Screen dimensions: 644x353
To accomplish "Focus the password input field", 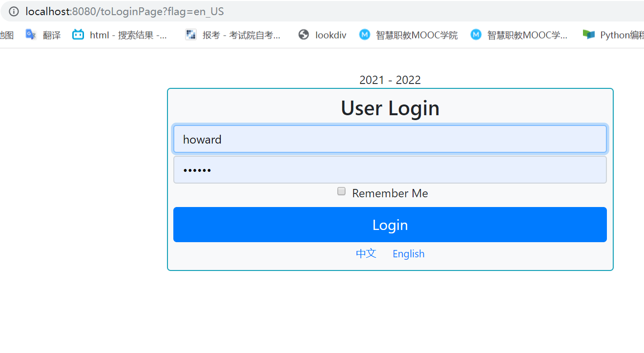I will [390, 169].
